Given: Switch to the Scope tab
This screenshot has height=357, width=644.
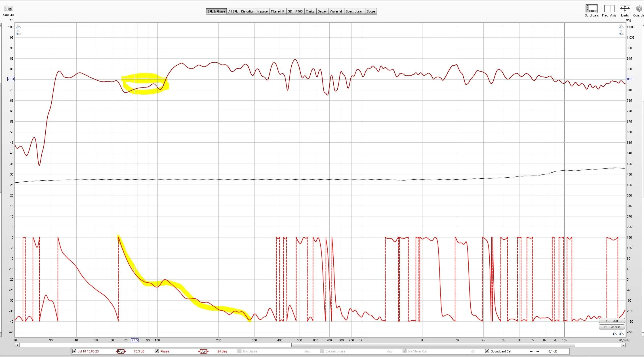Looking at the screenshot, I should [x=371, y=11].
